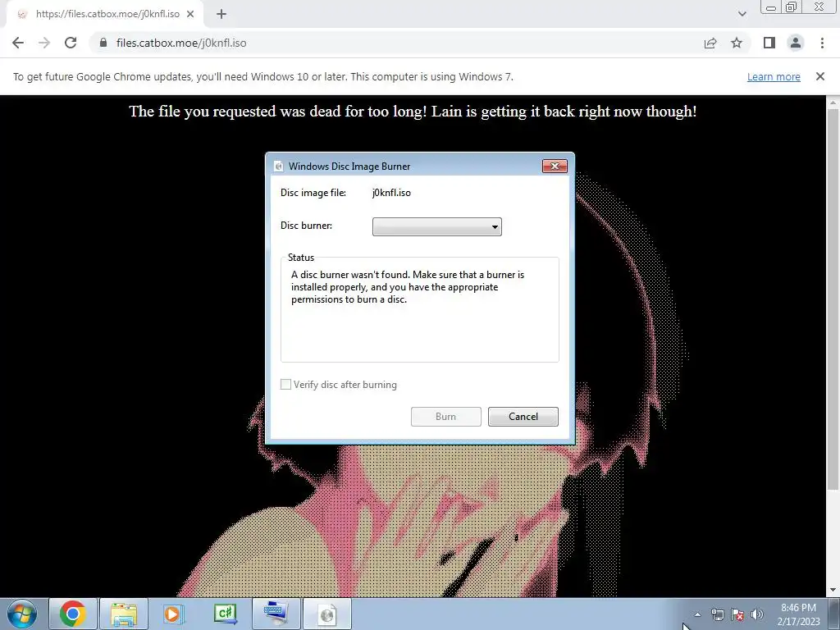Image resolution: width=840 pixels, height=630 pixels.
Task: Restore down the Chrome window
Action: coord(792,7)
